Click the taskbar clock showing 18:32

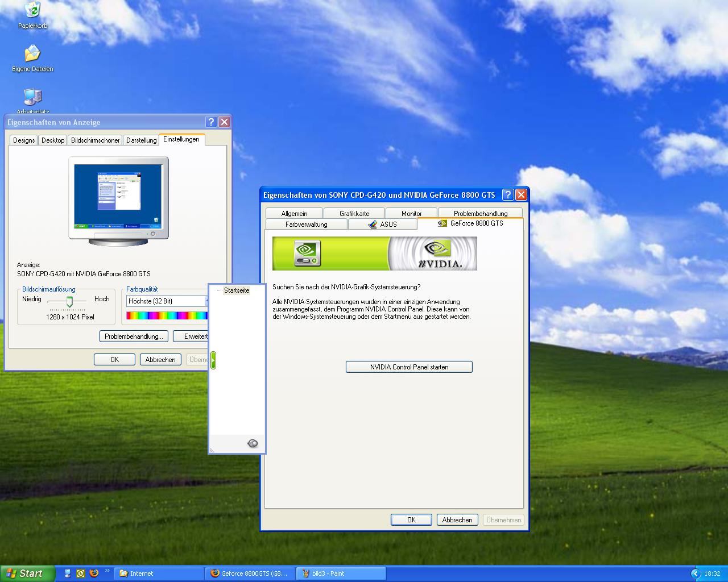click(x=712, y=573)
